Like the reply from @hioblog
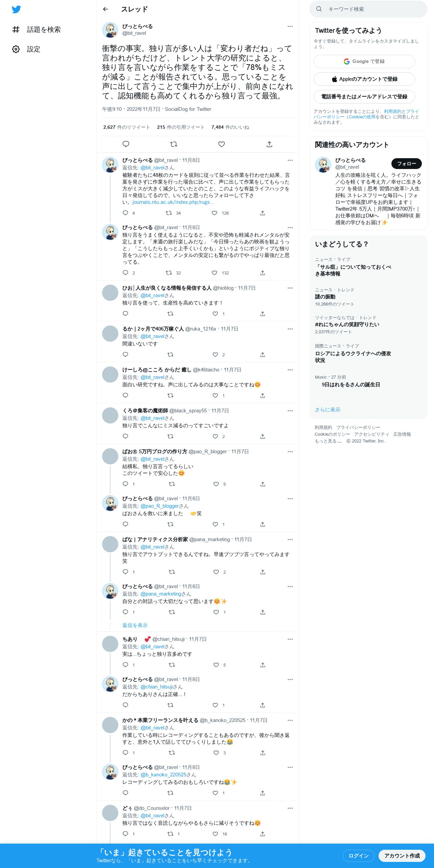Image resolution: width=434 pixels, height=868 pixels. [x=215, y=314]
